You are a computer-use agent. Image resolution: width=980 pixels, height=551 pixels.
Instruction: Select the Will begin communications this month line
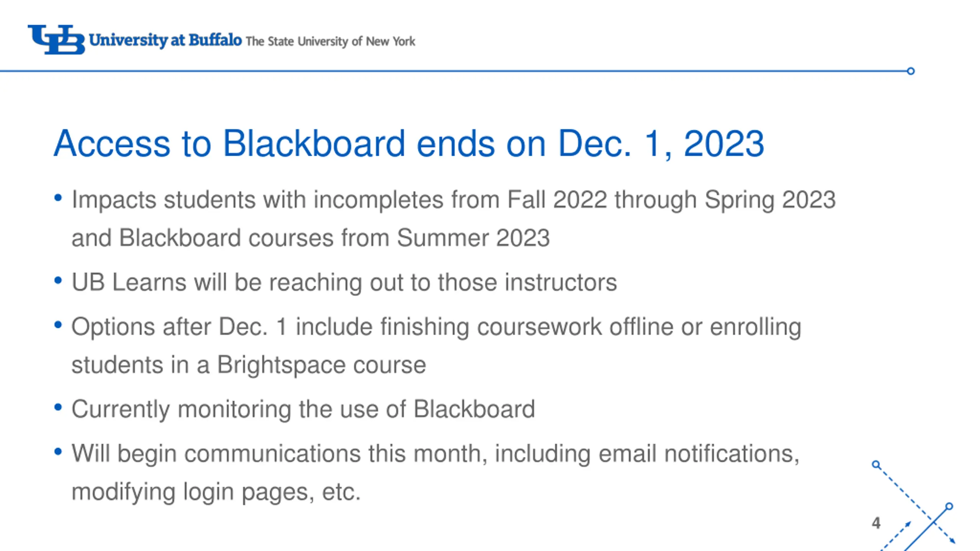click(436, 454)
